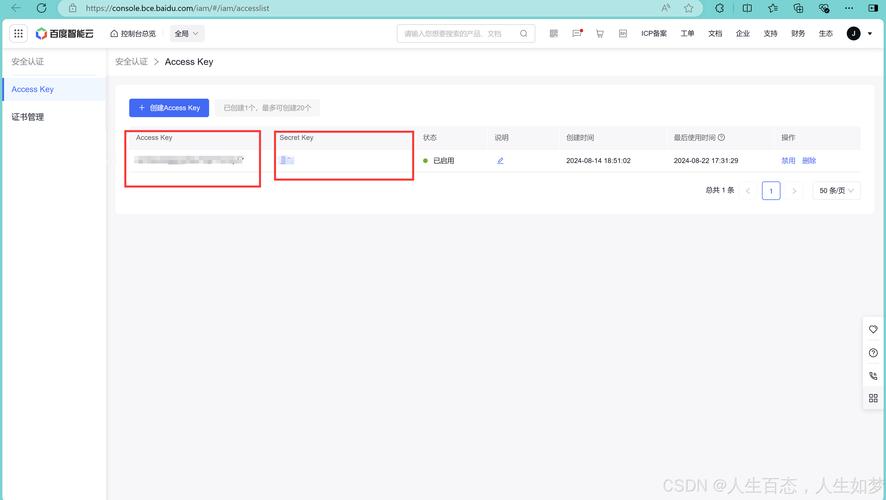
Task: Add page to favorites with the star icon
Action: [x=688, y=8]
